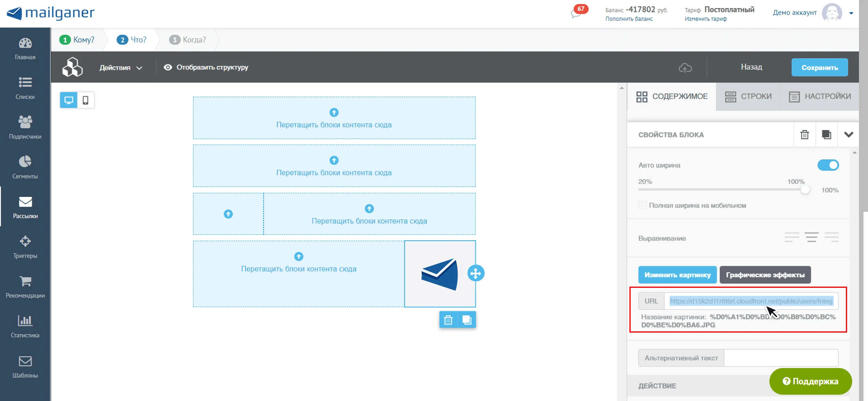The width and height of the screenshot is (868, 401).
Task: Switch preview to mobile device view
Action: click(x=86, y=100)
